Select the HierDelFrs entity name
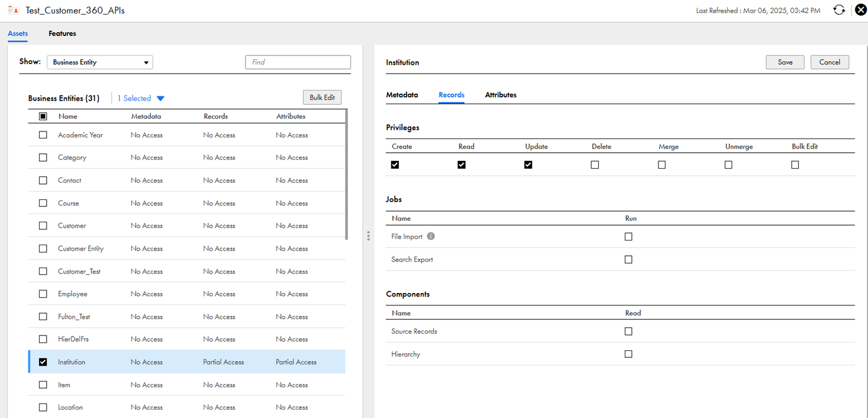This screenshot has width=868, height=418. click(73, 339)
